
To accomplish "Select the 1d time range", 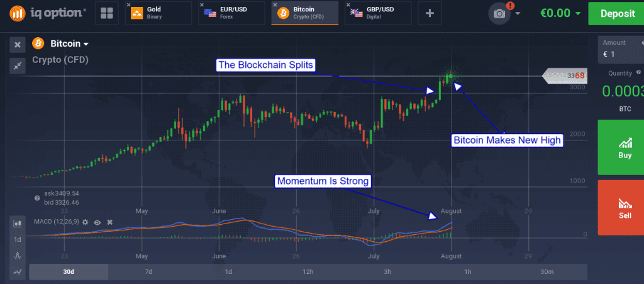I will click(228, 271).
